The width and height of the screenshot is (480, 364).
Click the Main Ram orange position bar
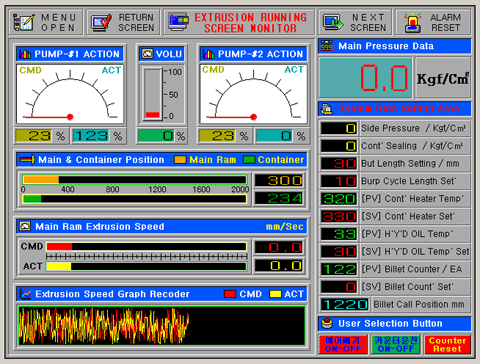[135, 180]
